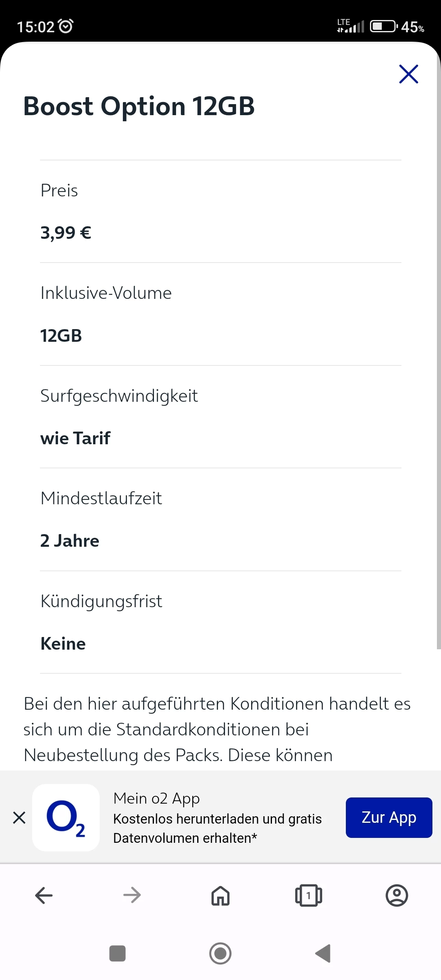Image resolution: width=441 pixels, height=980 pixels.
Task: Tap the LTE signal strength indicator
Action: click(x=351, y=26)
